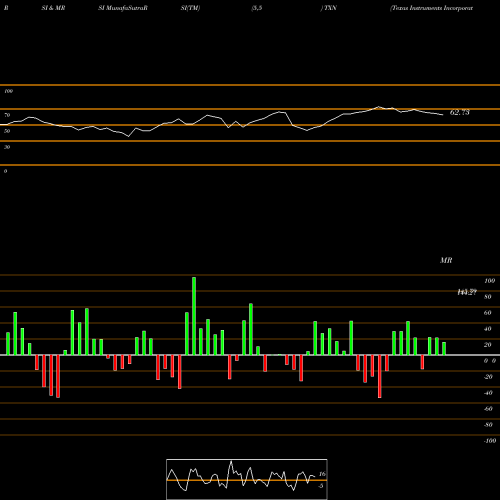Click the MR axis label -40
500x500 pixels.
click(x=488, y=393)
